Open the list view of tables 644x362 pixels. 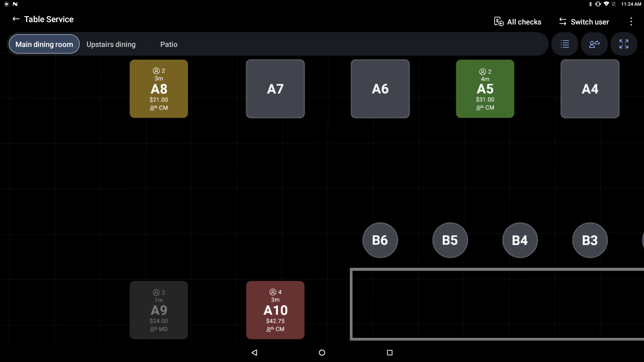click(565, 44)
